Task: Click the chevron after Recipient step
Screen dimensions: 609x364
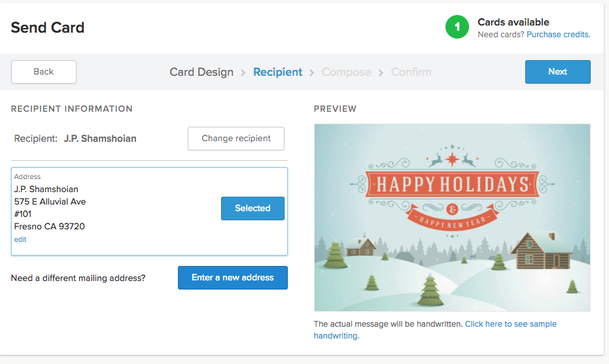Action: (311, 73)
